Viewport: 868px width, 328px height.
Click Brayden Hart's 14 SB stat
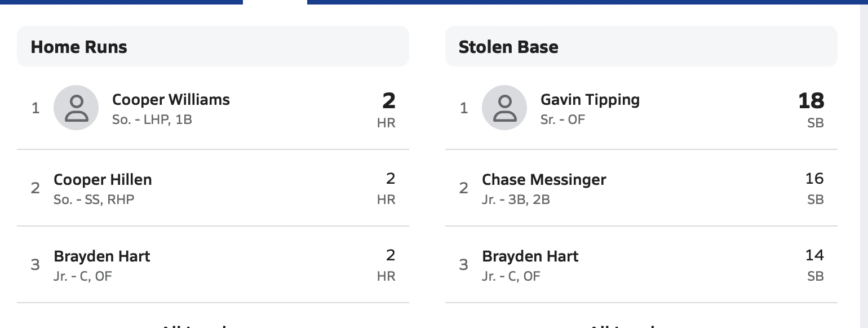point(814,265)
